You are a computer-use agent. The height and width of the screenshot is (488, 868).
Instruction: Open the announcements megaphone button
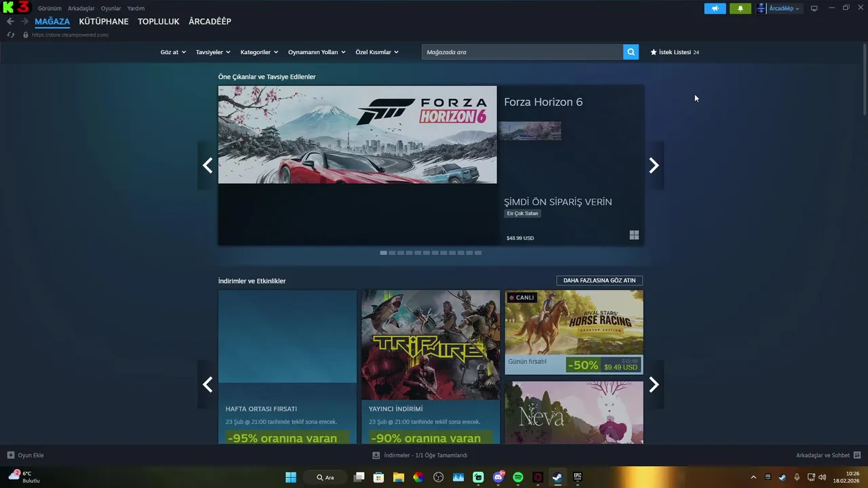click(715, 8)
